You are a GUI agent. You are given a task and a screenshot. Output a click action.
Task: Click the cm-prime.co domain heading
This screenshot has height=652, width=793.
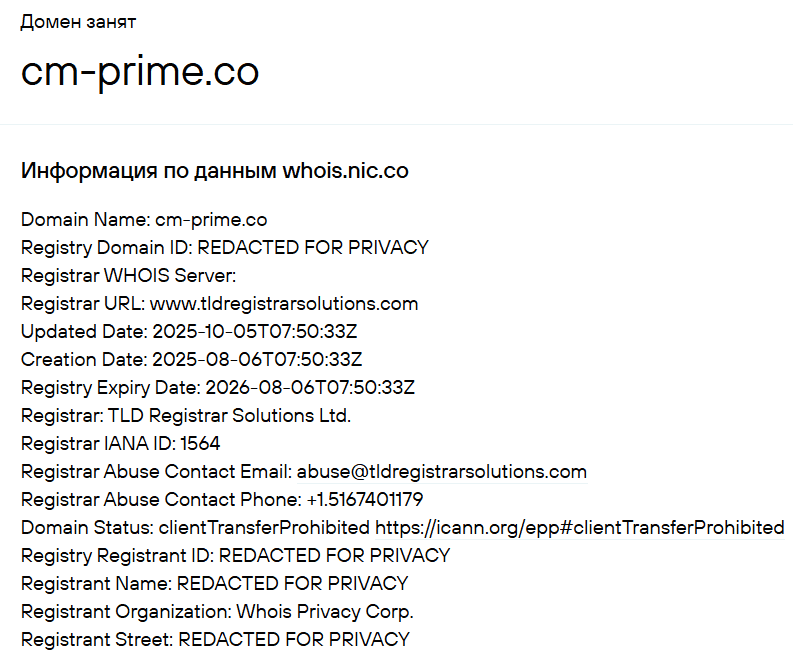point(140,71)
